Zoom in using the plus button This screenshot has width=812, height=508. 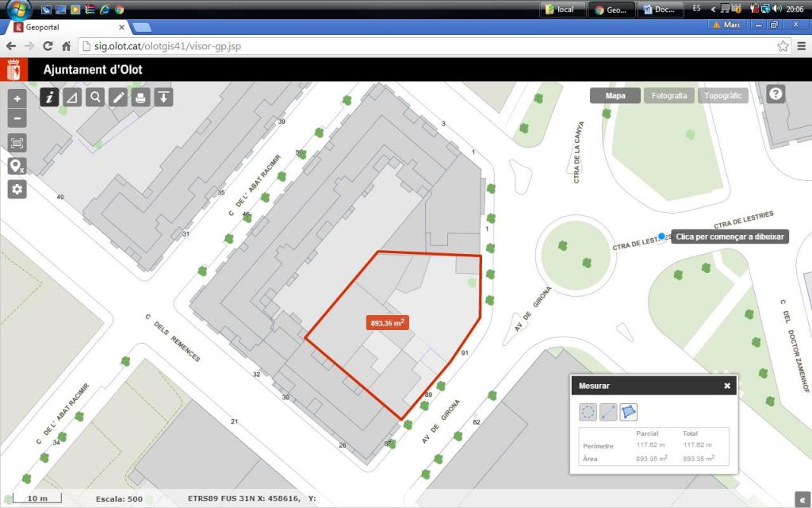17,99
